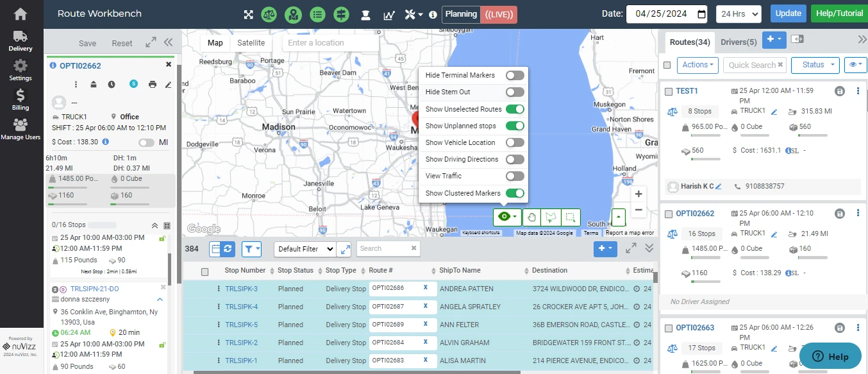Click the clock icon in route panel

pos(112,84)
